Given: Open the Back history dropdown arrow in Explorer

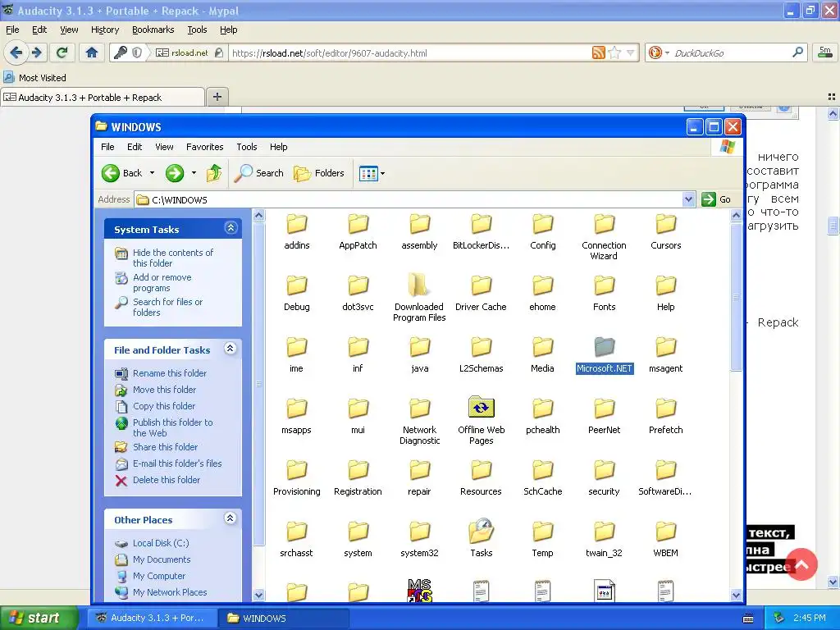Looking at the screenshot, I should [152, 173].
